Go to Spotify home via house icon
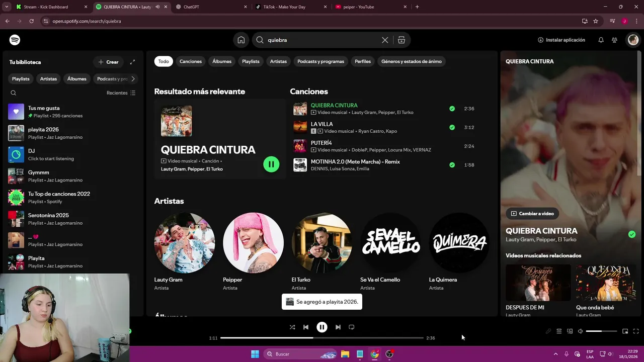644x362 pixels. click(x=241, y=40)
